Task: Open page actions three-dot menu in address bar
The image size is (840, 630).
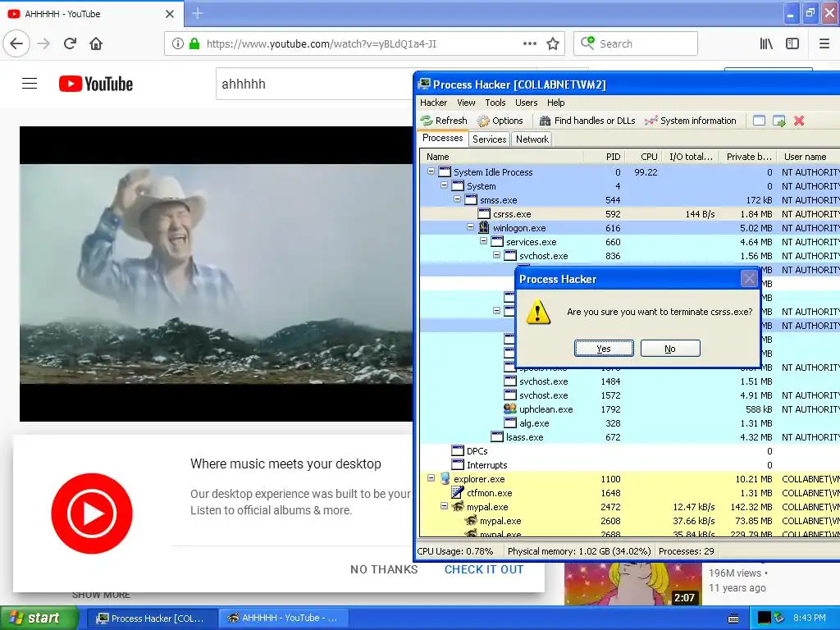Action: point(529,44)
